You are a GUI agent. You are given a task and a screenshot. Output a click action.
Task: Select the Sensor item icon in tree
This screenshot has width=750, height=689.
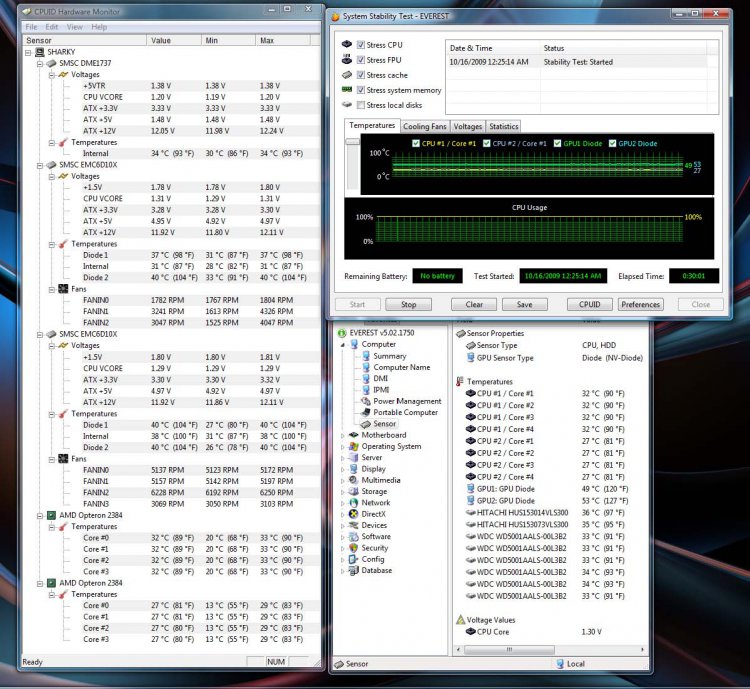pyautogui.click(x=366, y=424)
